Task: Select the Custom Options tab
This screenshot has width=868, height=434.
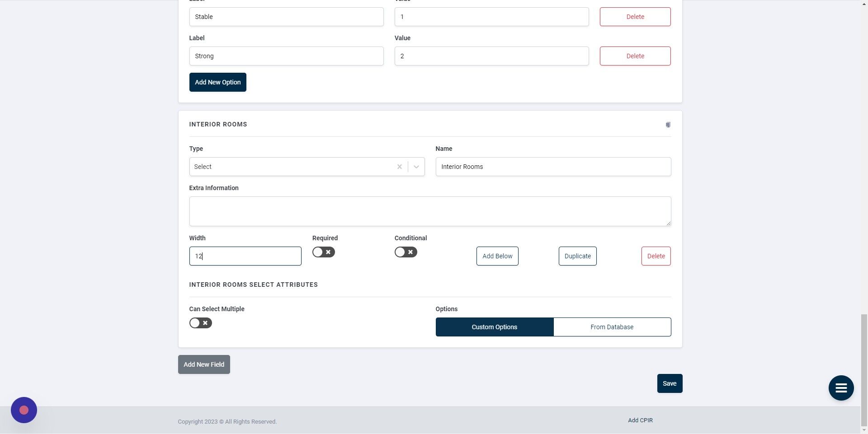Action: click(495, 327)
